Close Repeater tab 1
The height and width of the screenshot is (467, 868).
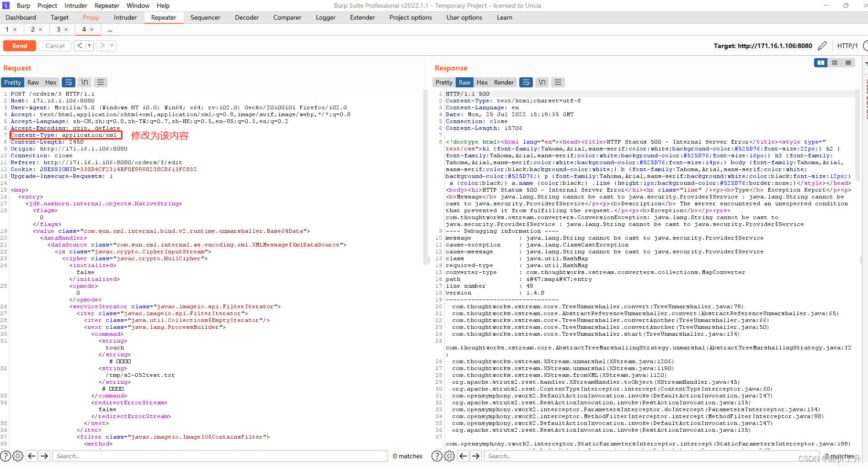point(15,29)
